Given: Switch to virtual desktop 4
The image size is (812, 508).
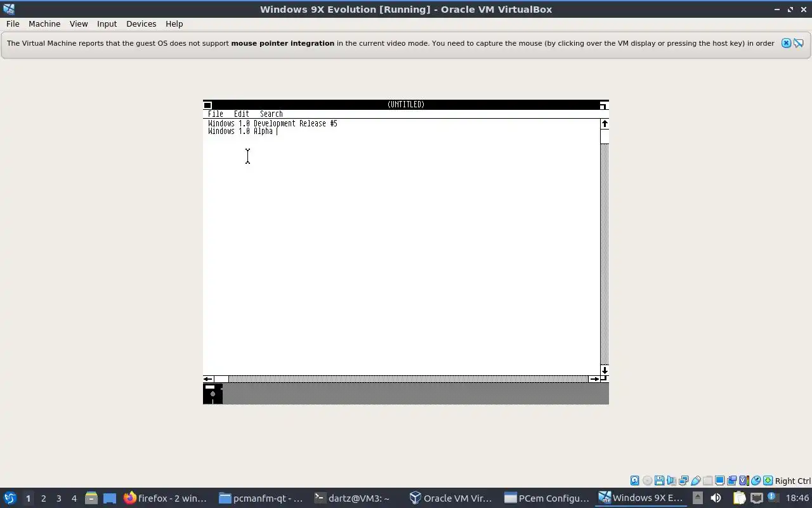Looking at the screenshot, I should [74, 498].
